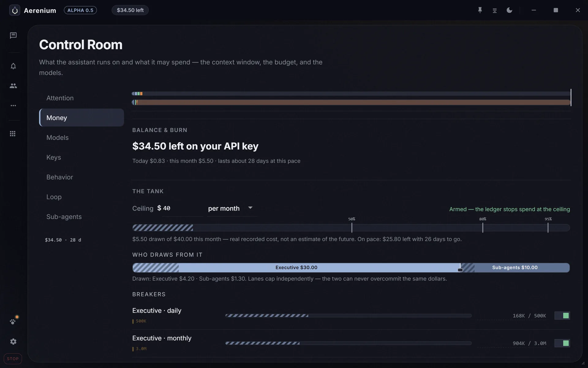The image size is (588, 368).
Task: Open the people icon in sidebar
Action: coord(13,86)
